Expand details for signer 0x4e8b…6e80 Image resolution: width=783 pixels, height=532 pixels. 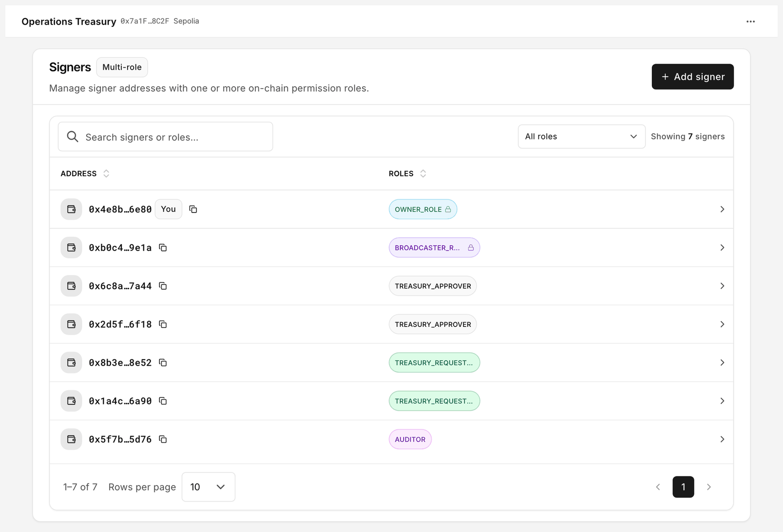tap(722, 209)
